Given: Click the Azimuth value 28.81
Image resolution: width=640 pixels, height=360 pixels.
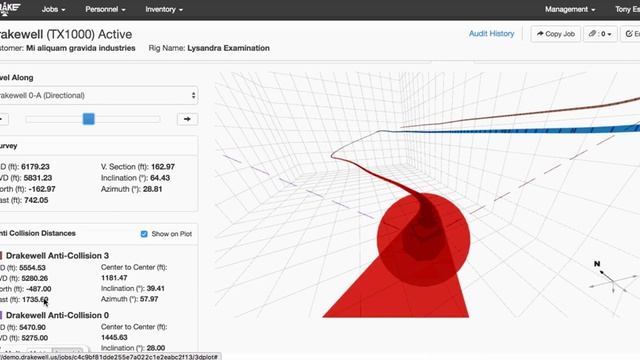Looking at the screenshot, I should (152, 189).
